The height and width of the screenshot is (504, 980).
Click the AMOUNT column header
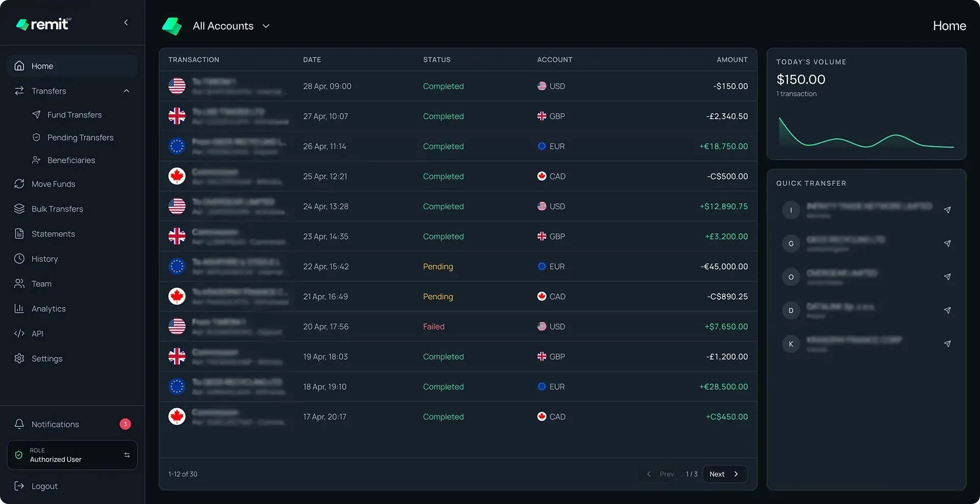click(x=732, y=60)
